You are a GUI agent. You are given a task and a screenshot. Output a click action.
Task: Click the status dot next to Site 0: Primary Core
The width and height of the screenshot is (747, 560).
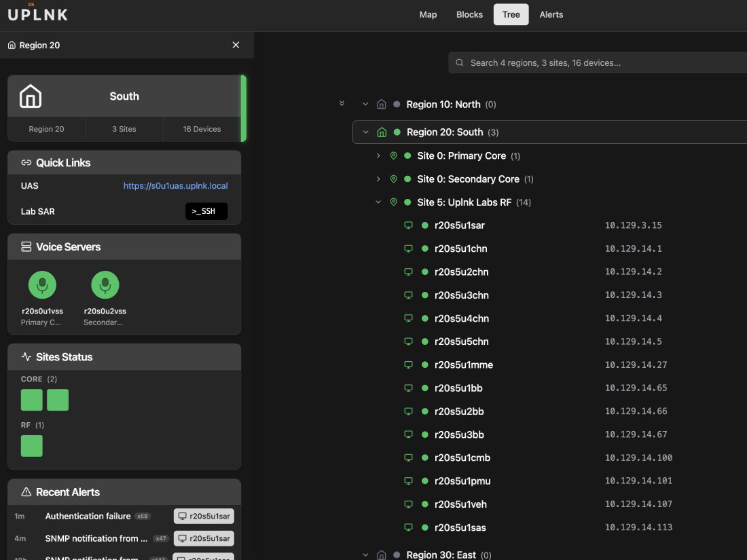pyautogui.click(x=407, y=155)
